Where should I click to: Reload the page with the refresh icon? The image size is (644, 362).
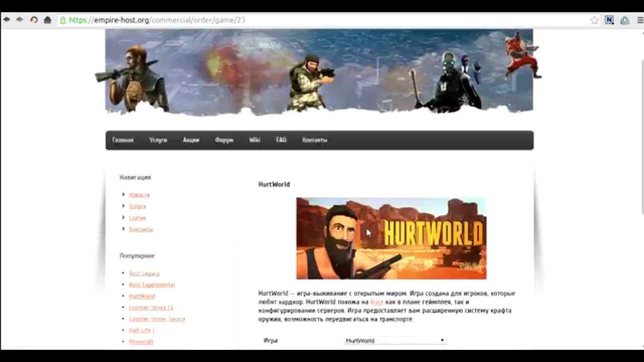tap(34, 20)
